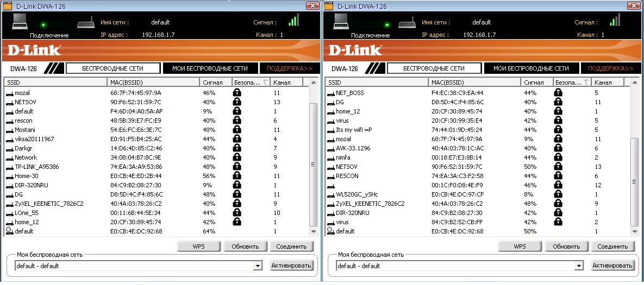Click Активировать button in left window

click(292, 265)
